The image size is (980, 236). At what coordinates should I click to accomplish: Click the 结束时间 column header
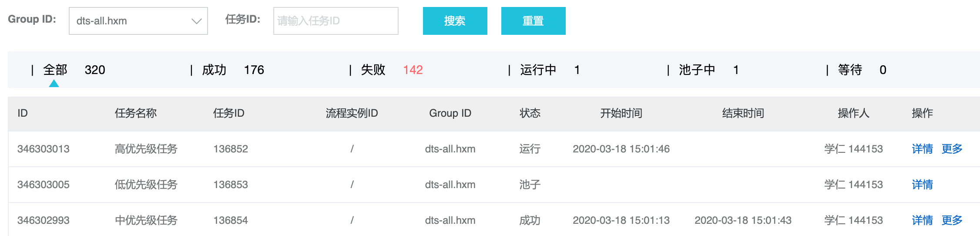pos(743,113)
